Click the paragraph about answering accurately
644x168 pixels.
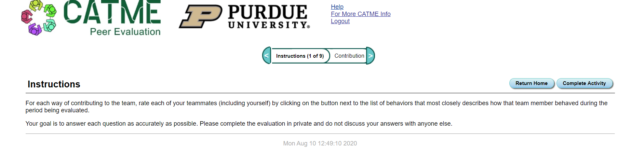pos(239,124)
